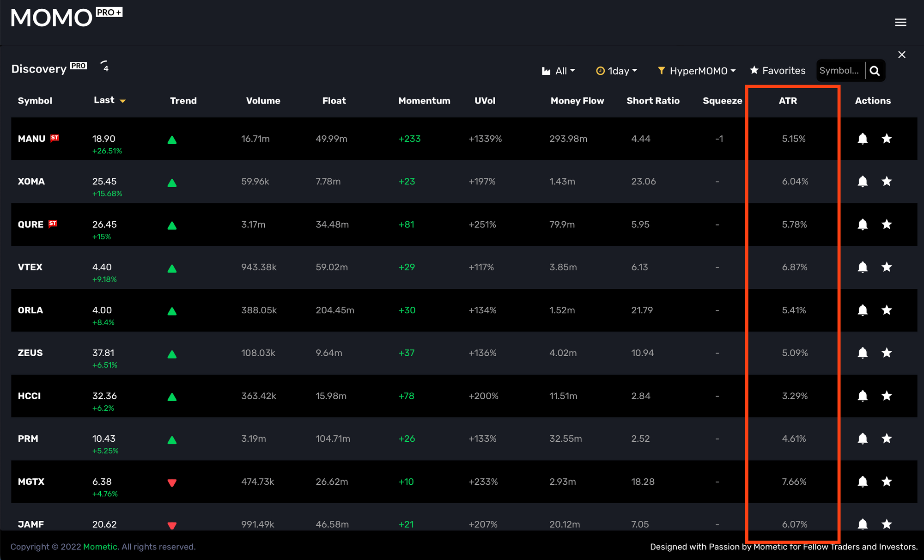The height and width of the screenshot is (560, 924).
Task: Click the search magnifier icon
Action: pyautogui.click(x=874, y=71)
